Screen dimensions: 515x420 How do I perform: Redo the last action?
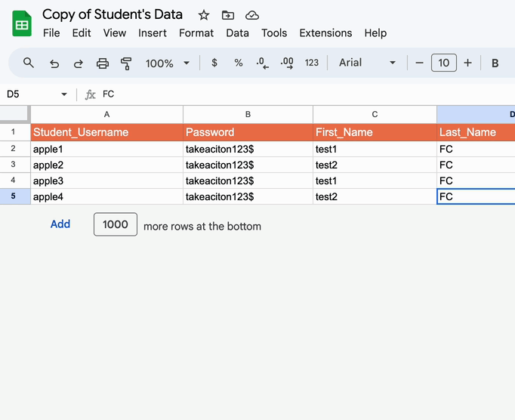[79, 63]
